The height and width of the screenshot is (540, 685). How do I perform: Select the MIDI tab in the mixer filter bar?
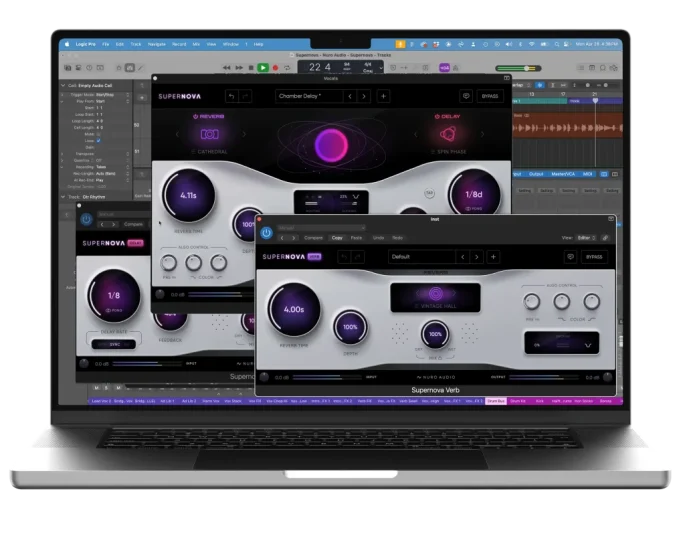tap(587, 174)
